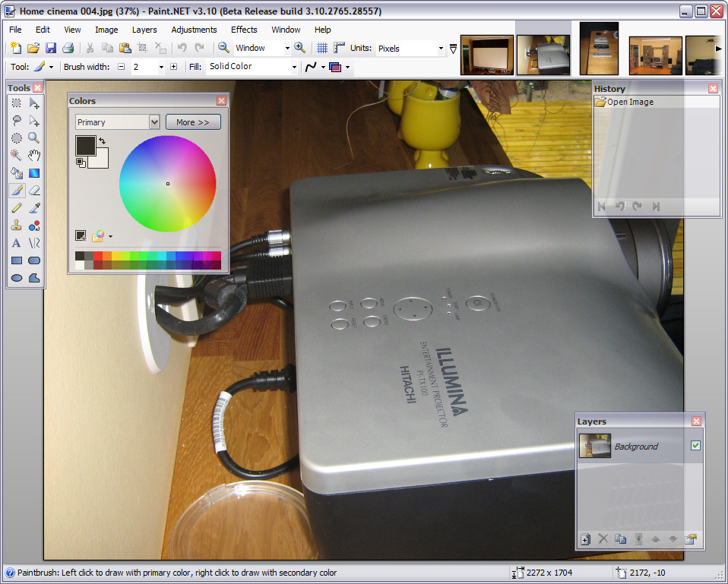The height and width of the screenshot is (584, 728).
Task: Open the Effects menu
Action: click(244, 30)
